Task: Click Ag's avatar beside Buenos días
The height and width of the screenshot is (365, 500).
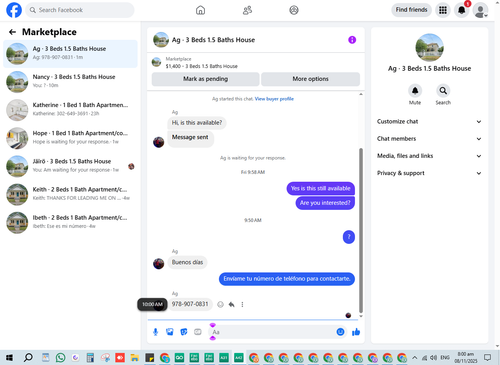Action: 159,264
